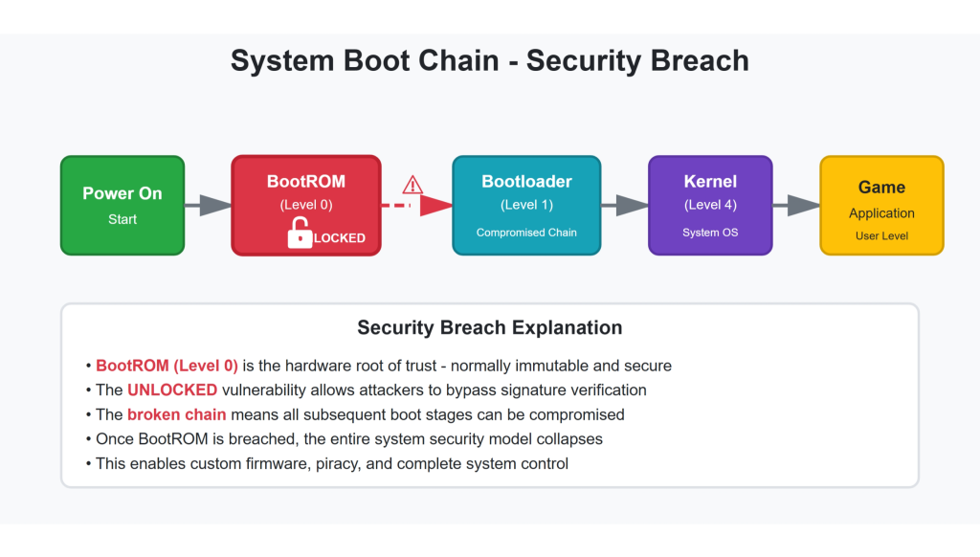Viewport: 980px width, 557px height.
Task: Select the green Power On box
Action: (122, 205)
